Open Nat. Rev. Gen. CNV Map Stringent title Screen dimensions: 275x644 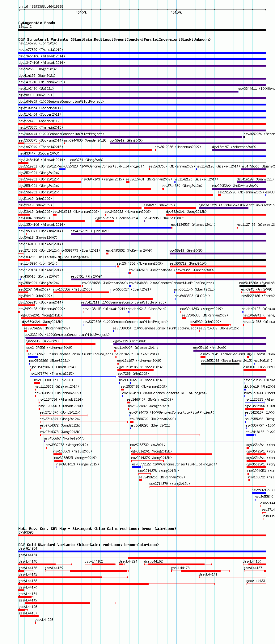coord(97,529)
